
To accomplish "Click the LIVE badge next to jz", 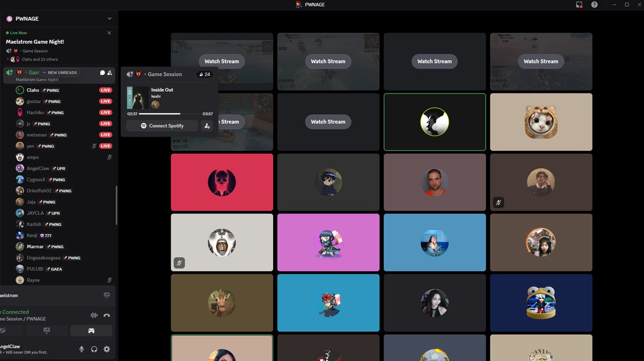I will 105,124.
